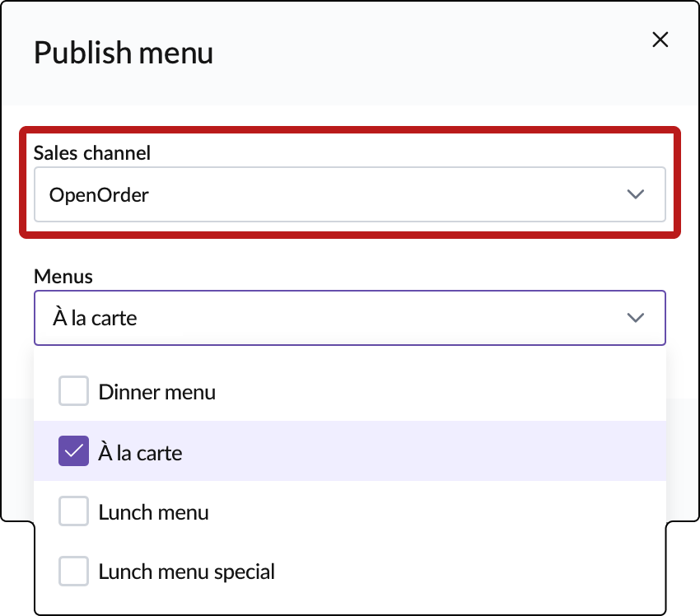Choose the 'Lunch menu' option text
Image resolution: width=700 pixels, height=616 pixels.
tap(153, 512)
